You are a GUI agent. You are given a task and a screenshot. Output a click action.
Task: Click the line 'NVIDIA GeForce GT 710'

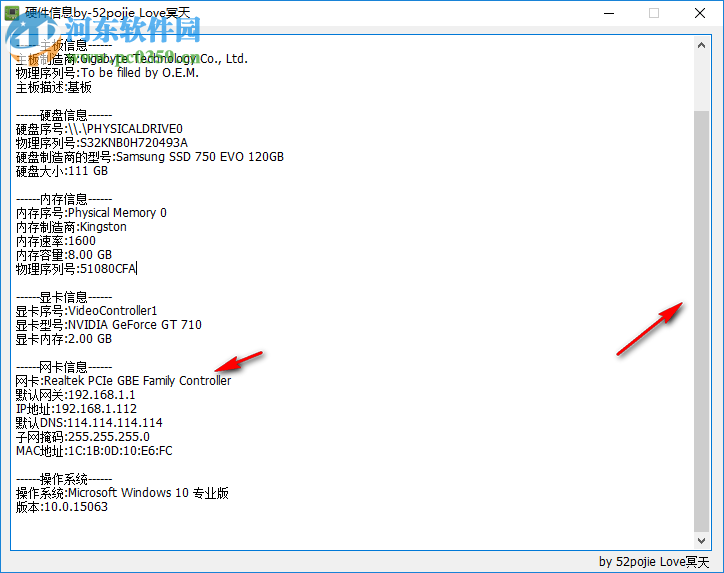[x=109, y=325]
